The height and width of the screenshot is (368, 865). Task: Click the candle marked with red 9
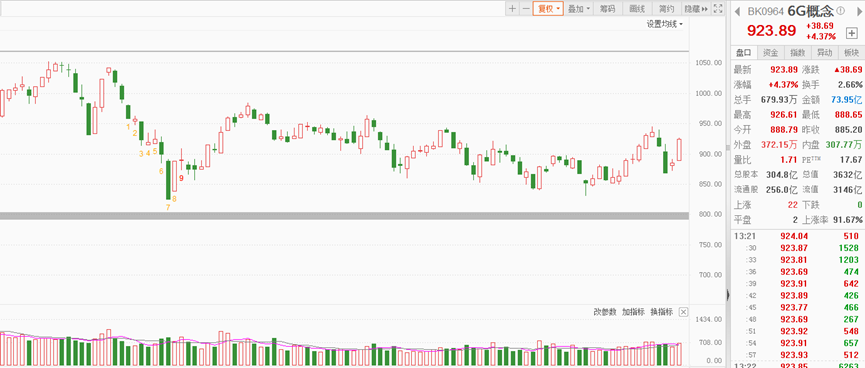coord(181,159)
